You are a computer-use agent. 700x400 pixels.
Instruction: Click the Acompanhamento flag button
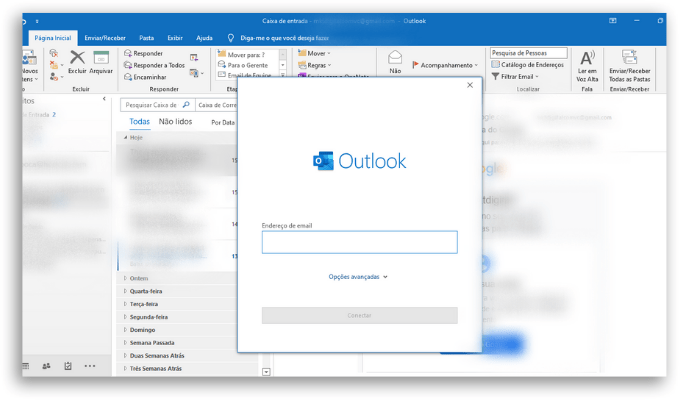click(x=445, y=65)
